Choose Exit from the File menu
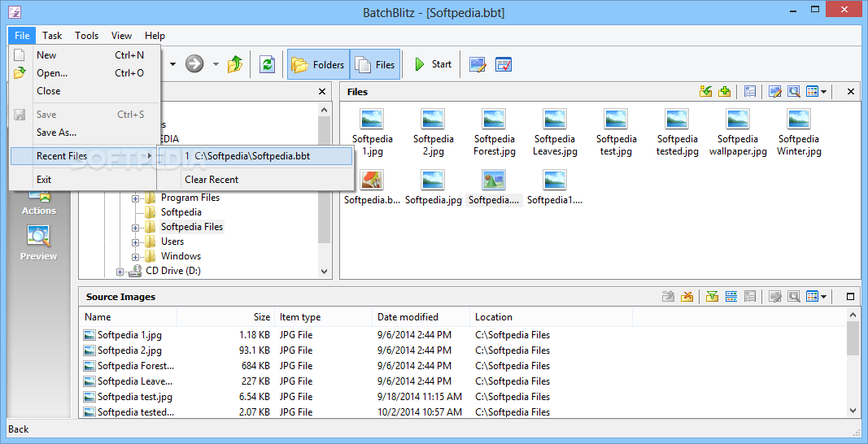This screenshot has width=868, height=444. pyautogui.click(x=85, y=180)
